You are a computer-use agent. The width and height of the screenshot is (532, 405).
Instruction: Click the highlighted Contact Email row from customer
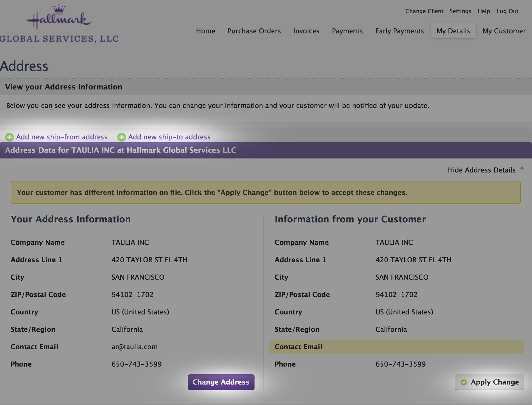coord(396,347)
